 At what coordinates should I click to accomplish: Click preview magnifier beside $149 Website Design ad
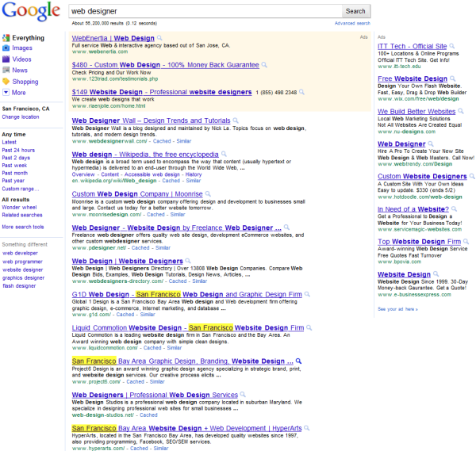[301, 92]
